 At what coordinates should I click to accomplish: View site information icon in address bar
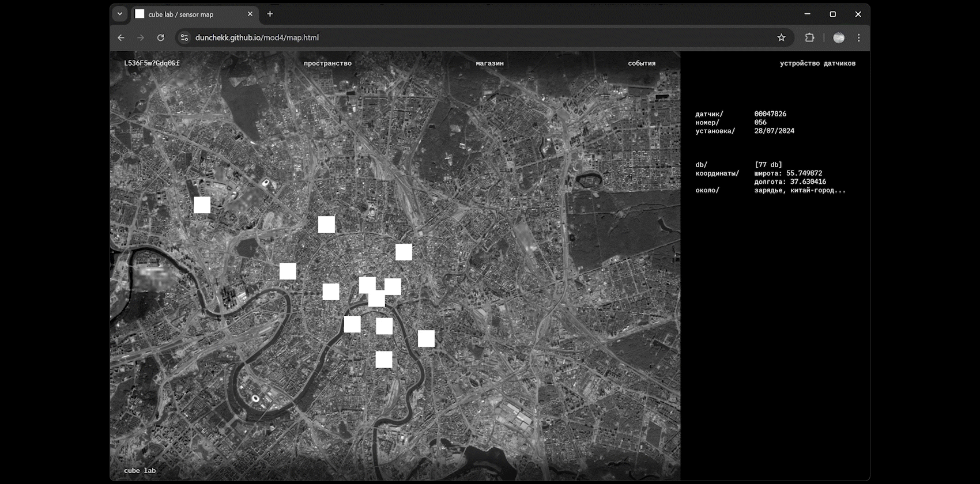click(184, 37)
